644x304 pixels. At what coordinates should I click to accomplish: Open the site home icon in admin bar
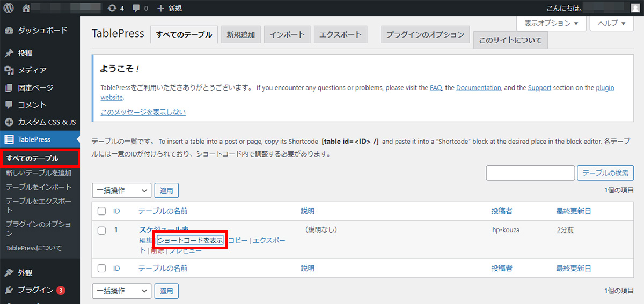[x=26, y=8]
